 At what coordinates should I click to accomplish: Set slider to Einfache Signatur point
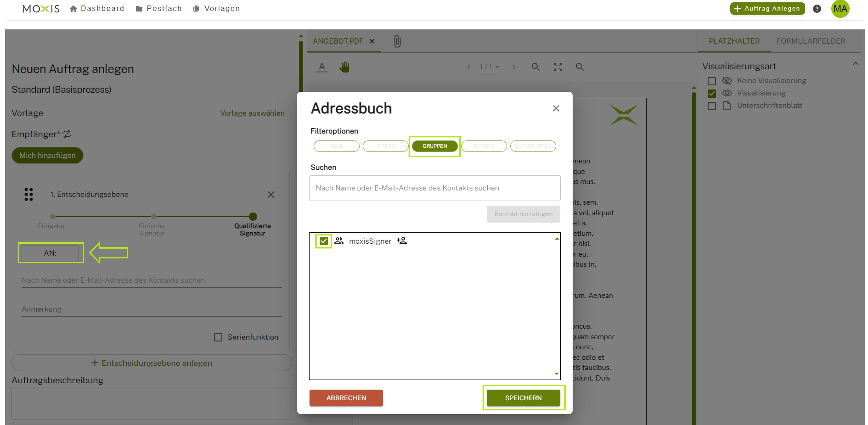154,217
